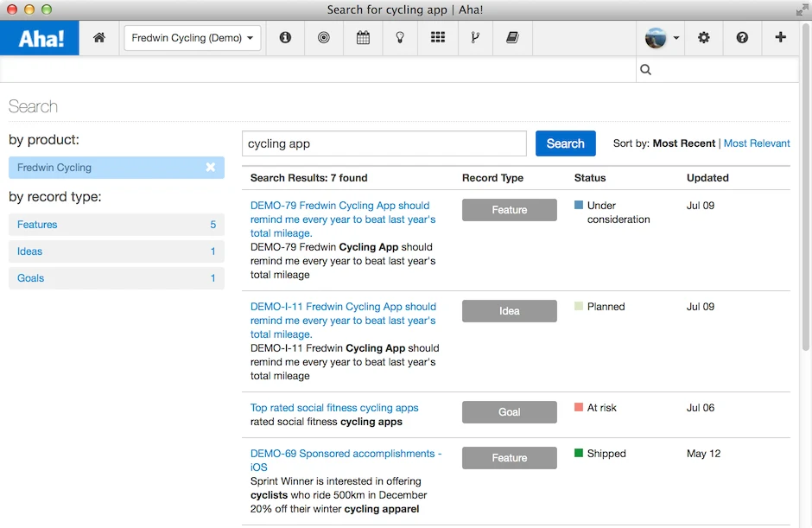This screenshot has height=528, width=812.
Task: Open the settings gear icon
Action: pyautogui.click(x=703, y=37)
